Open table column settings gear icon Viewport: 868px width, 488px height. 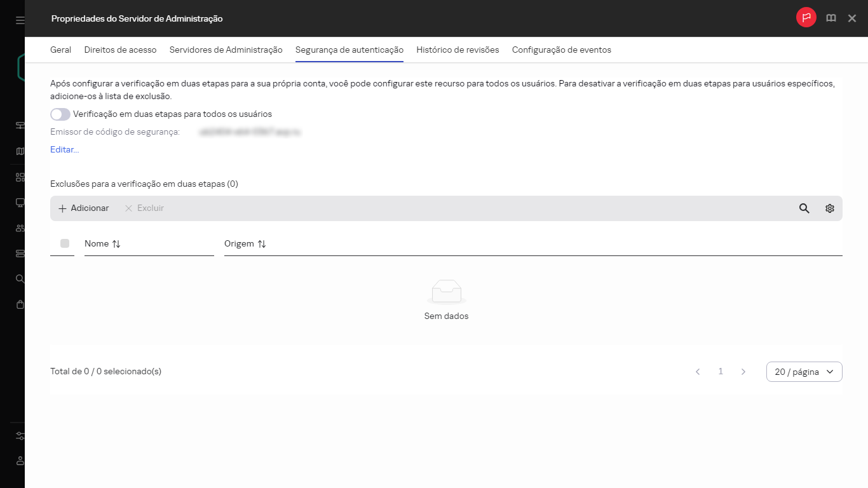tap(829, 208)
